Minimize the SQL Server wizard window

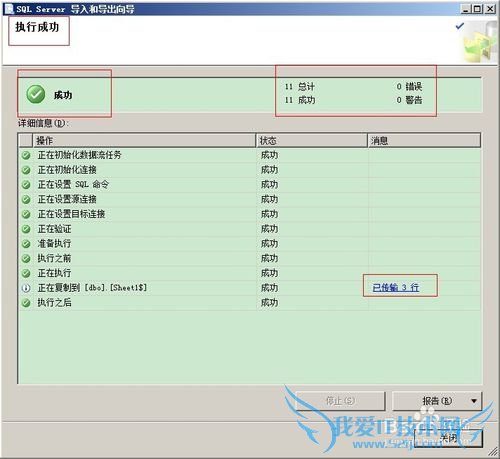tap(466, 9)
